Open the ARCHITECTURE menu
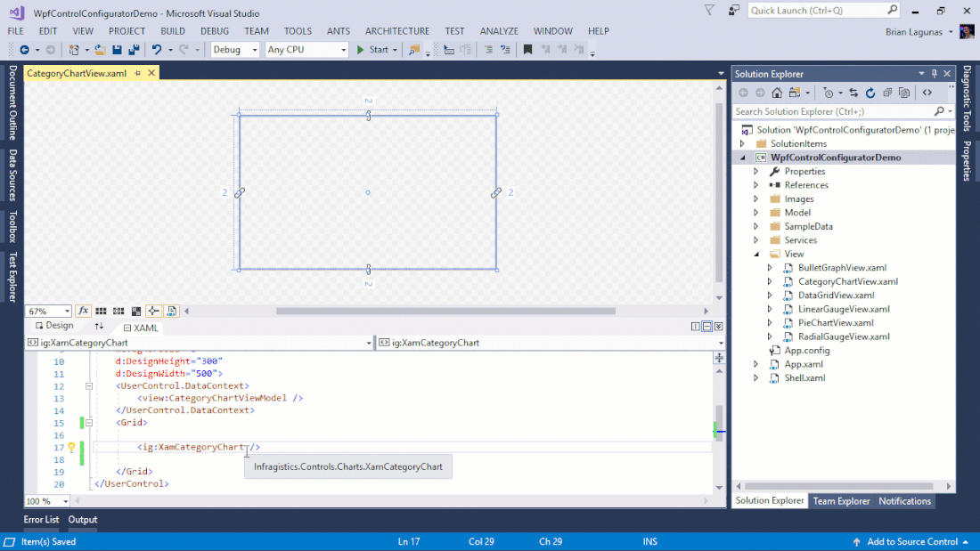Screen dimensions: 980x551 point(397,31)
